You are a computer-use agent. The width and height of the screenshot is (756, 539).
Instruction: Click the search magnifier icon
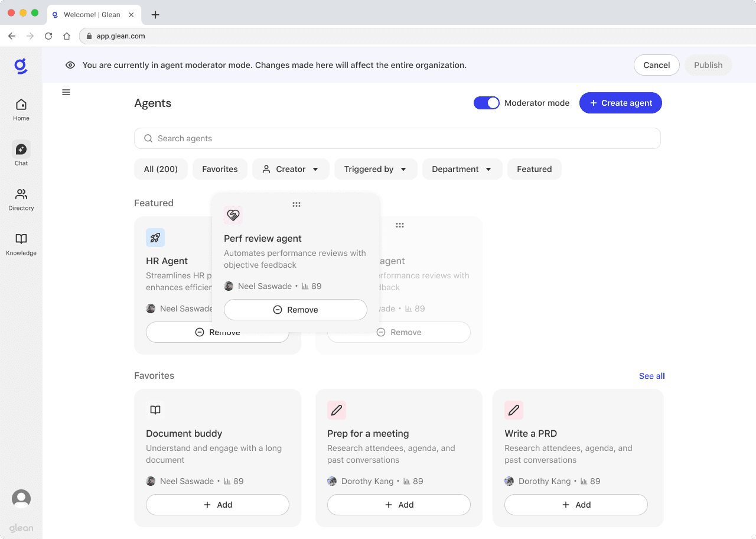tap(148, 138)
